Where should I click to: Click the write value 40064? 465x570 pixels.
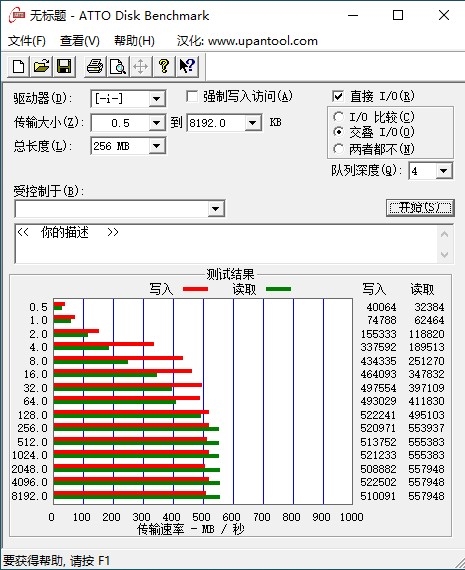[381, 307]
